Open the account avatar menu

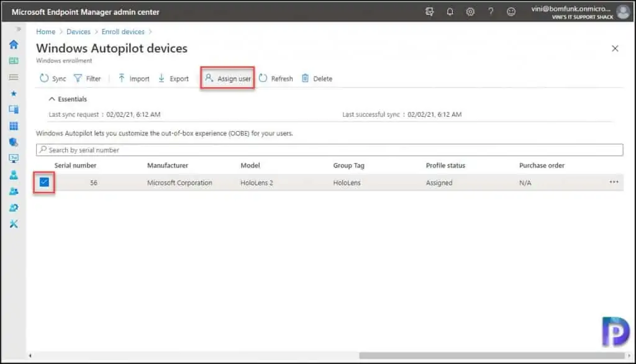(x=622, y=12)
